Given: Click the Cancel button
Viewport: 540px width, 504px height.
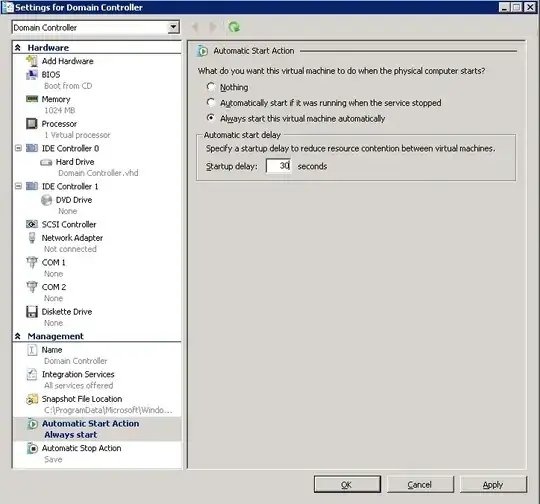Looking at the screenshot, I should [420, 484].
